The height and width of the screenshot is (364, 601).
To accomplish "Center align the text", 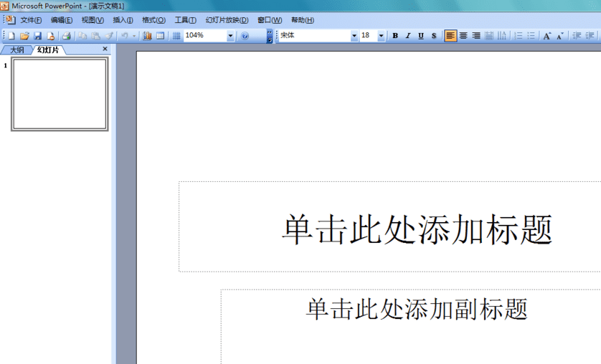I will (463, 36).
